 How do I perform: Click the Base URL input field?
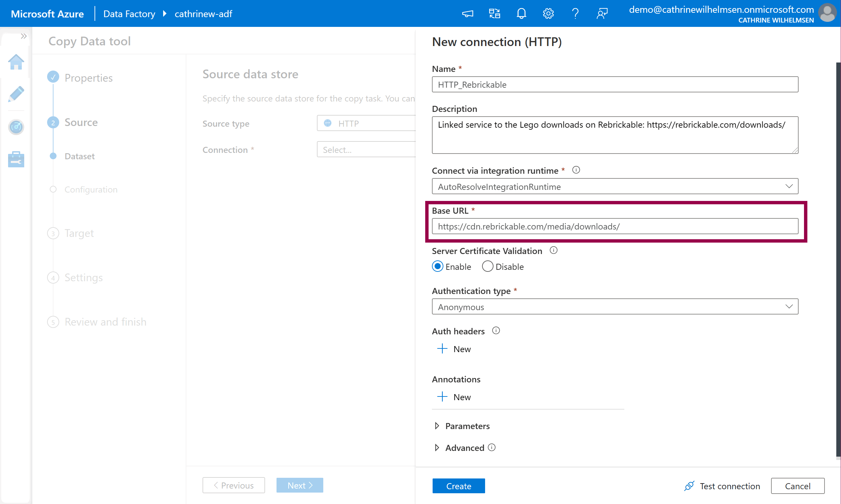[x=615, y=226]
